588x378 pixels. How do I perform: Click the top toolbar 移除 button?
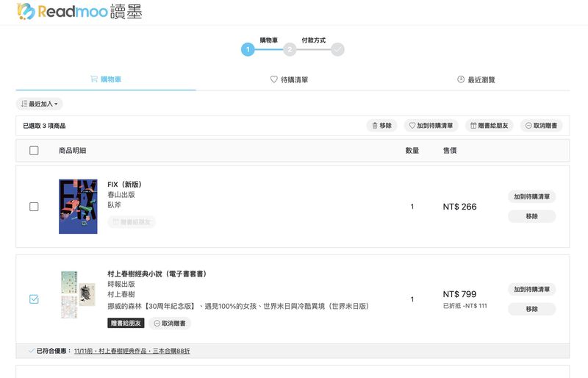381,125
